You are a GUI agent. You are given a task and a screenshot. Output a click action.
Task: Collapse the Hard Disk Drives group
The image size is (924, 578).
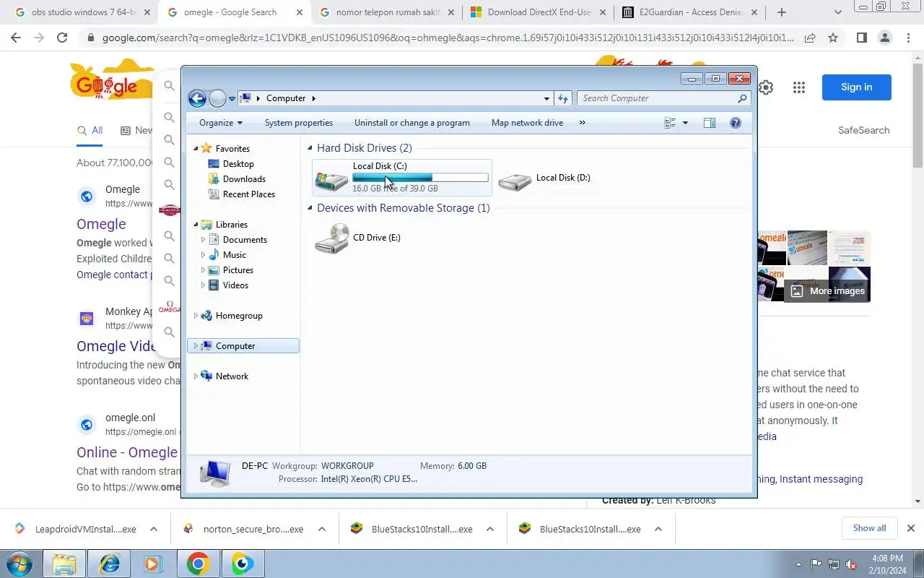[310, 148]
